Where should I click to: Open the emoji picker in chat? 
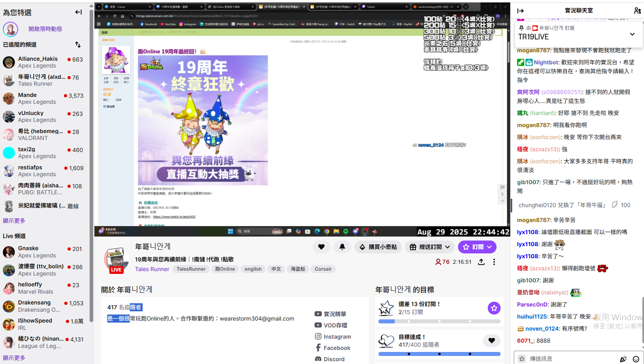click(x=636, y=359)
